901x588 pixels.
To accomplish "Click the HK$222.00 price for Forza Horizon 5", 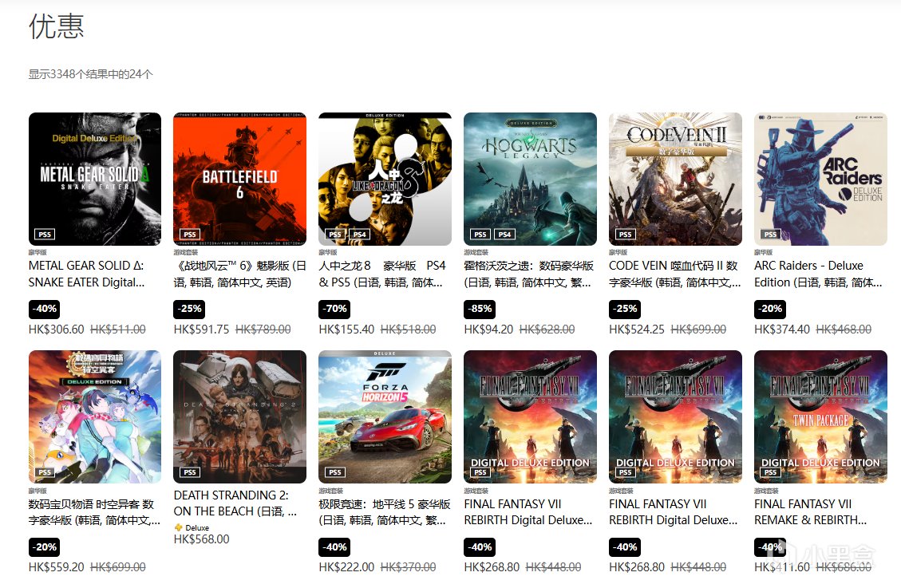I will tap(346, 566).
